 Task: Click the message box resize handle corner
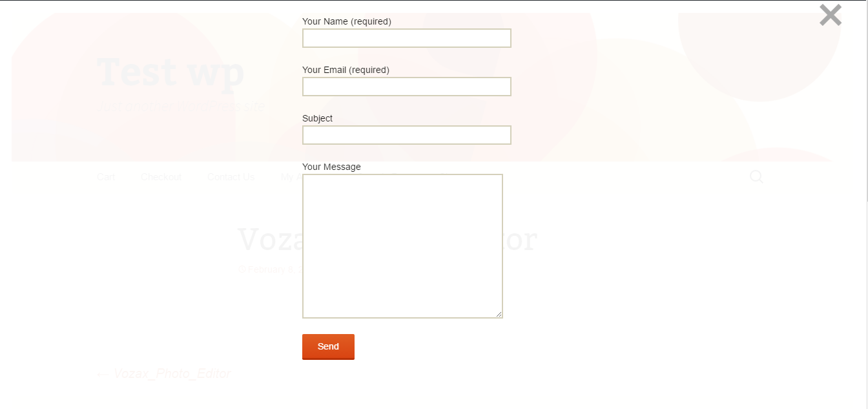click(x=499, y=314)
